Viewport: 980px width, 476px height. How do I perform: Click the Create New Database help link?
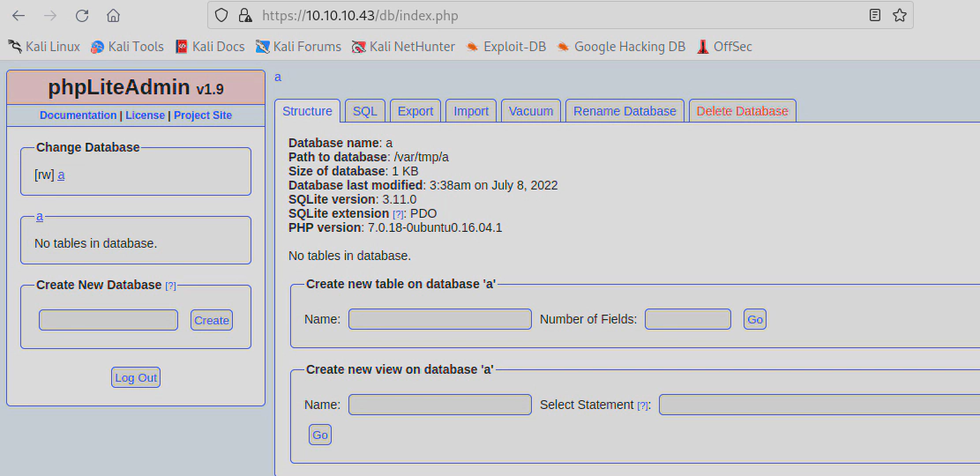(171, 286)
